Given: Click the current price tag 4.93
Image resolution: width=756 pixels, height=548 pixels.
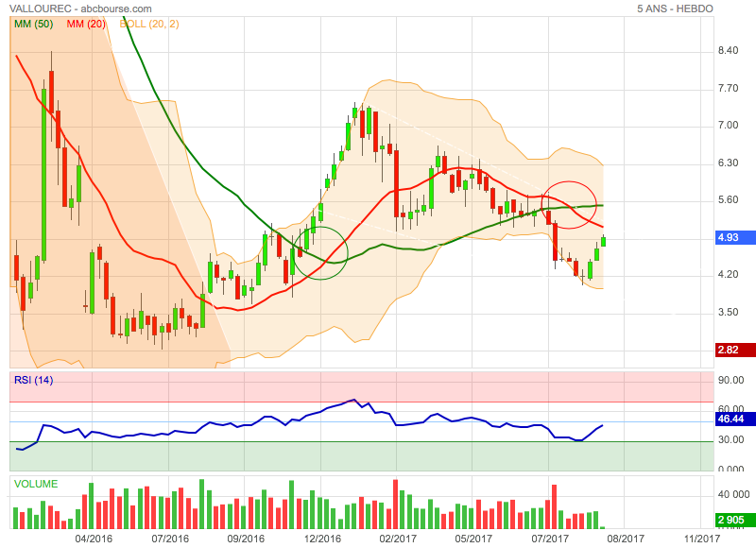Looking at the screenshot, I should 735,237.
